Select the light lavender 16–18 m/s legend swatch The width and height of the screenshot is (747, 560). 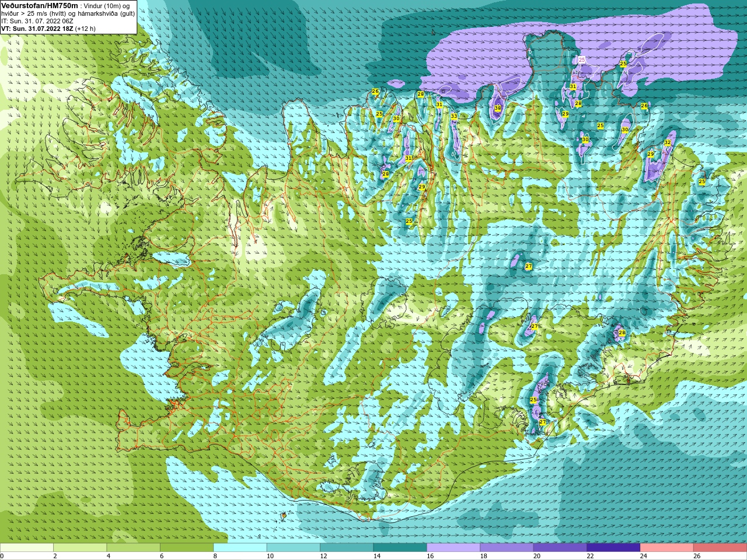[x=453, y=547]
